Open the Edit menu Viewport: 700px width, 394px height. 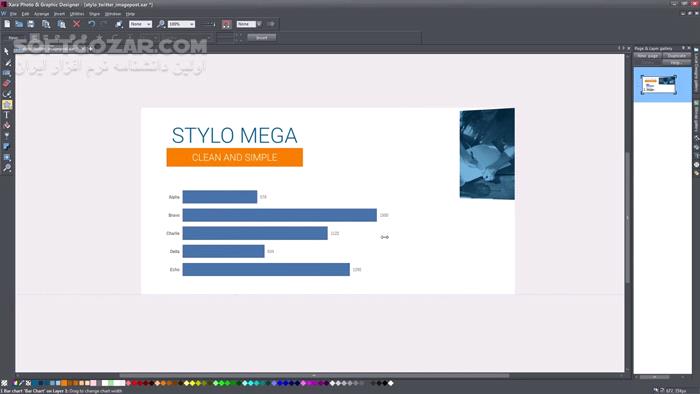click(x=25, y=14)
